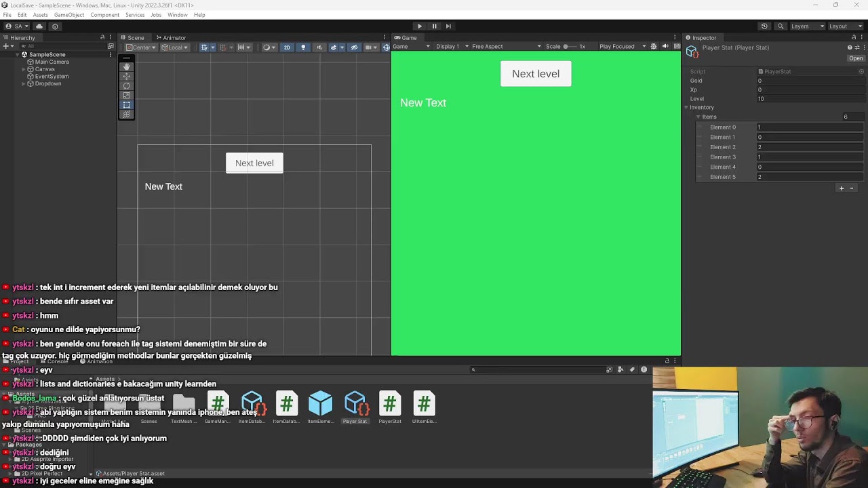Expand the Canvas object in Hierarchy
The image size is (868, 488).
pyautogui.click(x=24, y=69)
